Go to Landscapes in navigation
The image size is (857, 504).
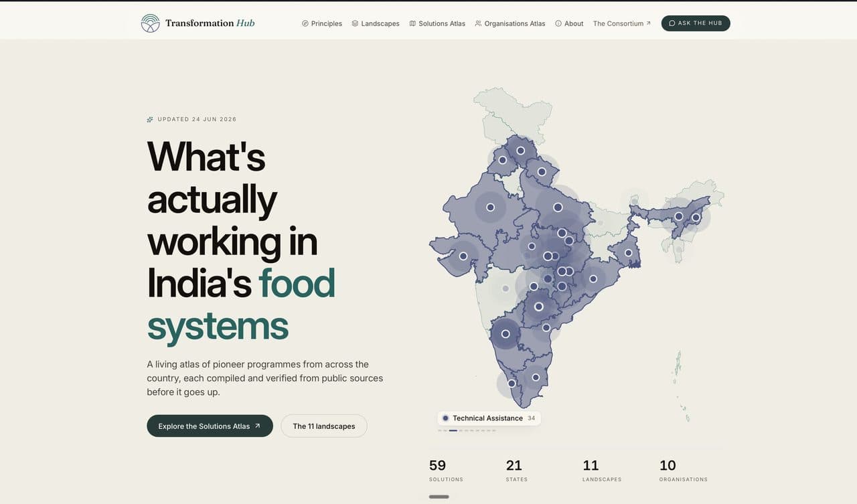376,23
